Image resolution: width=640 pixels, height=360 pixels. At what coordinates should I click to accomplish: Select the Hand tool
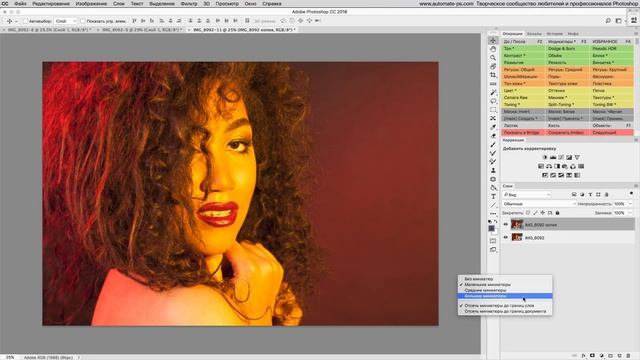click(493, 49)
